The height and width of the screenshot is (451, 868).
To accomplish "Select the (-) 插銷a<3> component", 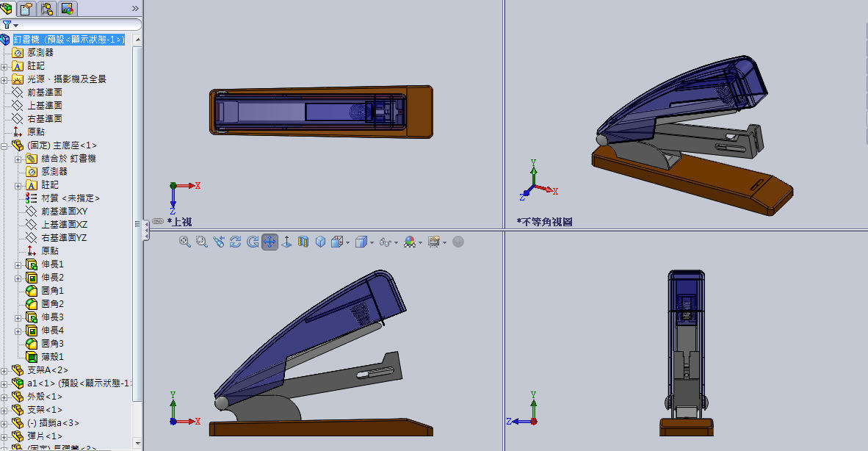I will point(53,423).
